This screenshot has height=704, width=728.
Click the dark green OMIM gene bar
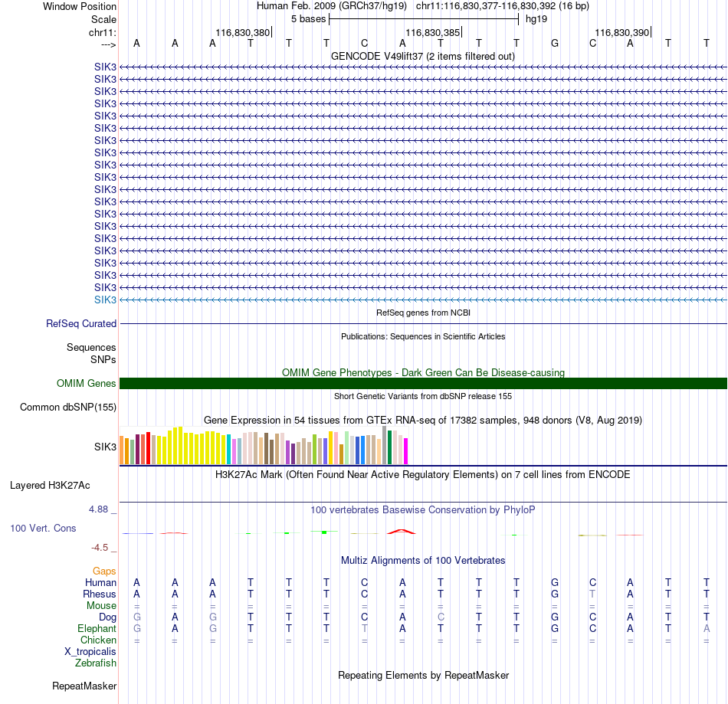[x=423, y=383]
